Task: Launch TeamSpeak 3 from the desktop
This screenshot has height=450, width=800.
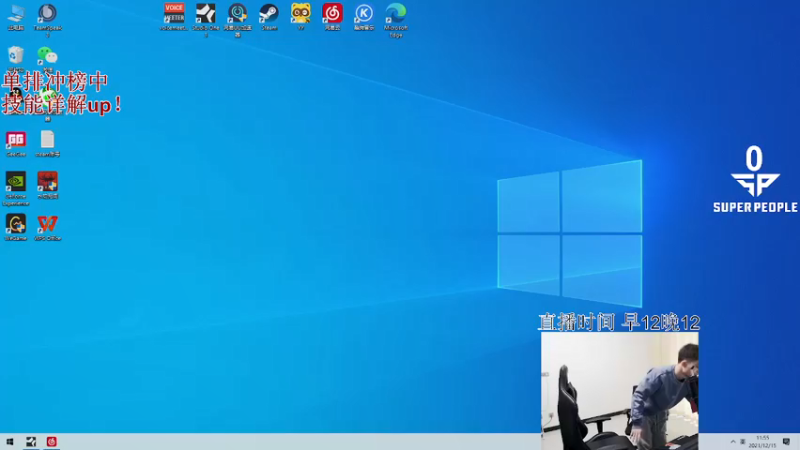Action: point(47,19)
